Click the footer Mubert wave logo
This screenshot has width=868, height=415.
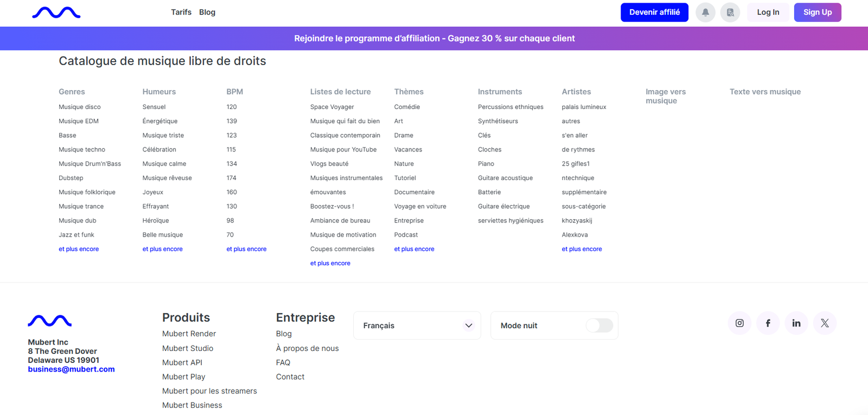pos(50,321)
